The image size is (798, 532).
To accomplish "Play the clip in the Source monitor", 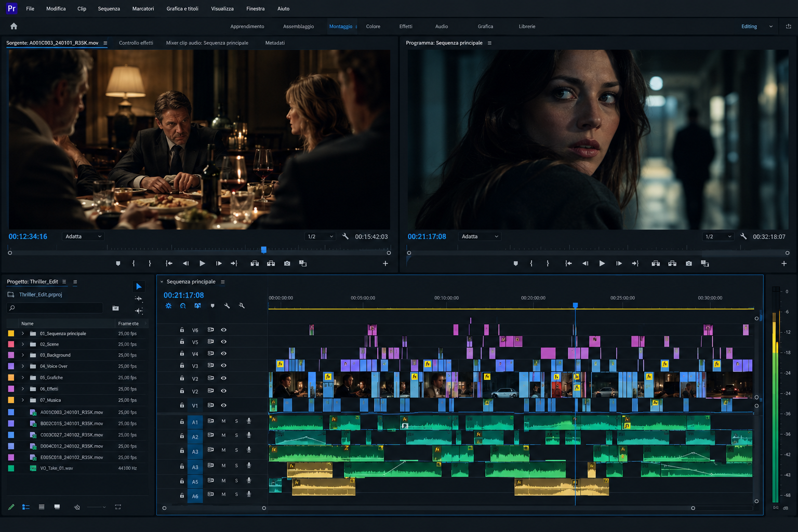I will click(202, 263).
